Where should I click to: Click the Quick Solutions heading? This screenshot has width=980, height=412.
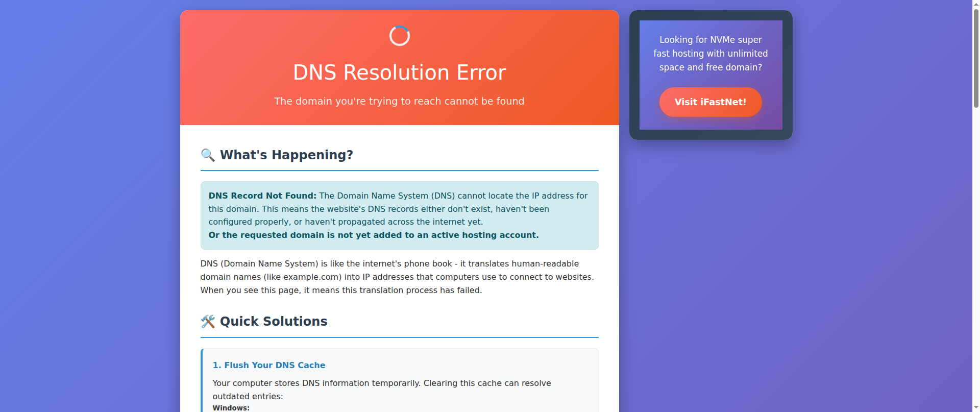274,321
